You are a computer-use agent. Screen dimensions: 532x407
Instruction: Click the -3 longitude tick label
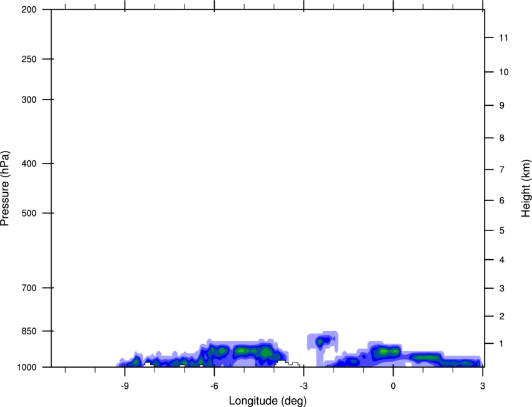pos(304,386)
